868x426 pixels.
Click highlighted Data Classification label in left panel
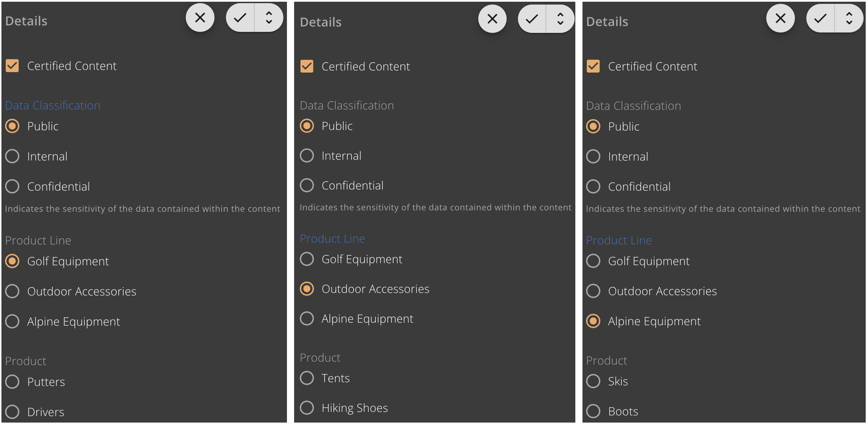click(53, 105)
